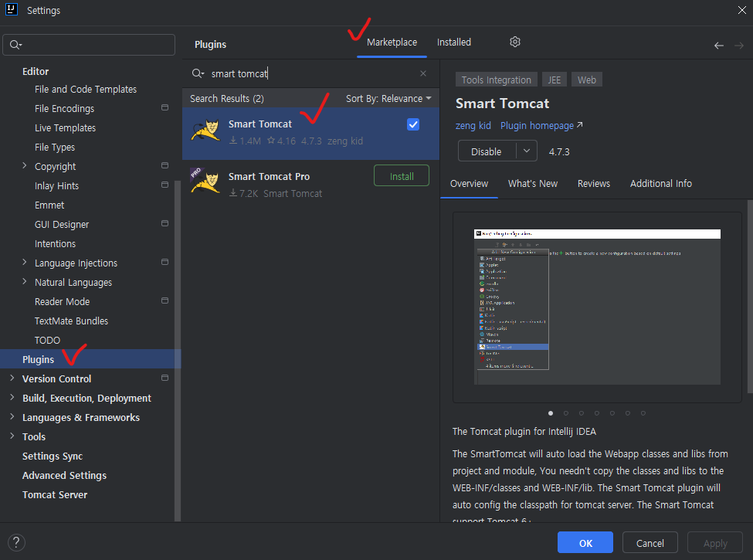The width and height of the screenshot is (753, 560).
Task: Click project-level icon beside Version Control
Action: click(165, 378)
